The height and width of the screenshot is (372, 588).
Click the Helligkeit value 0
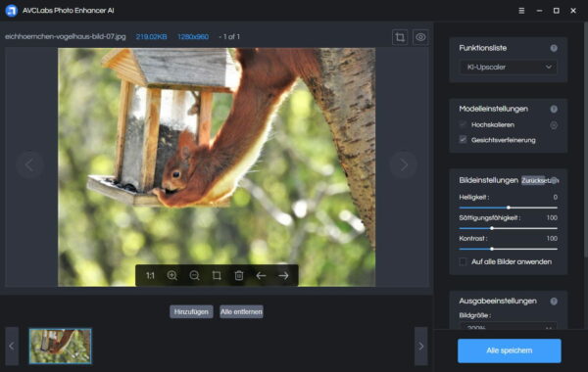(x=555, y=197)
